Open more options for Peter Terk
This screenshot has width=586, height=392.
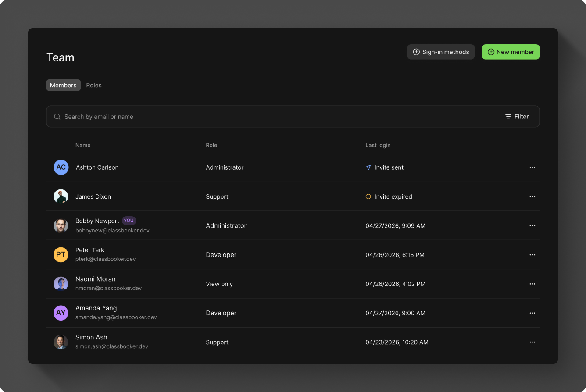tap(532, 255)
